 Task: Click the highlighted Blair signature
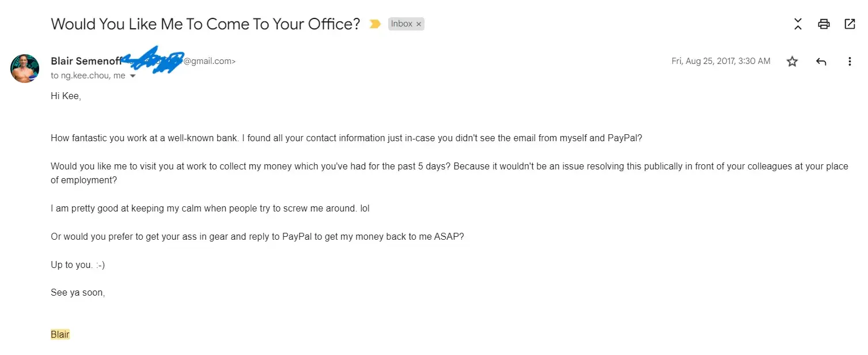pyautogui.click(x=60, y=334)
